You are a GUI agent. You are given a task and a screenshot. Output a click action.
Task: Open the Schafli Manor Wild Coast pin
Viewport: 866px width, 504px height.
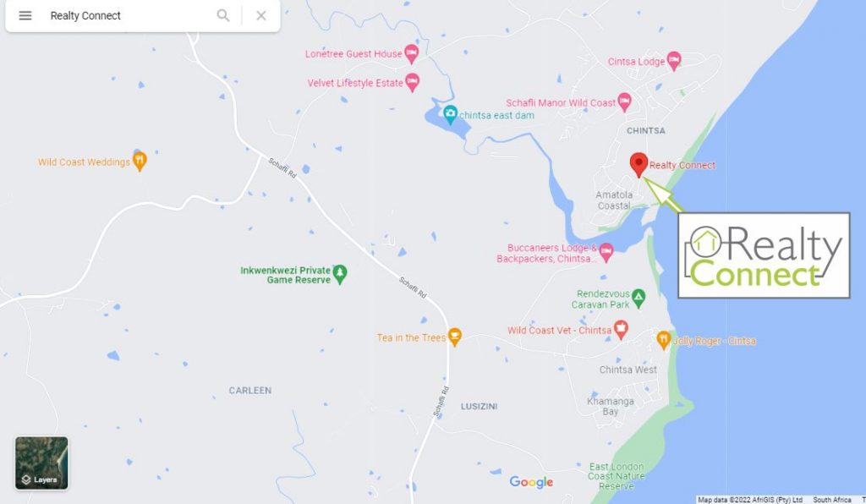(624, 102)
